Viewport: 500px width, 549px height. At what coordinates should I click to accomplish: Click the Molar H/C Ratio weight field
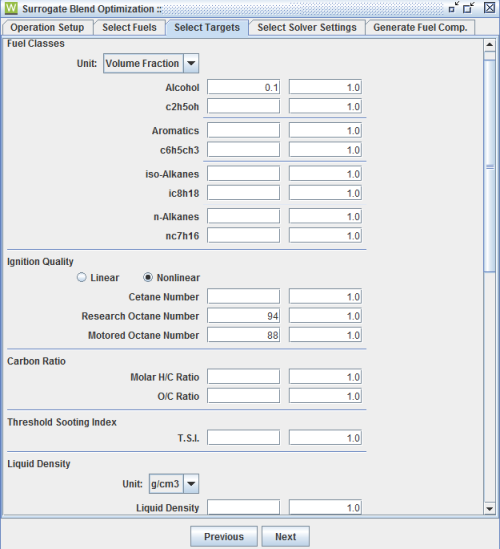[325, 377]
